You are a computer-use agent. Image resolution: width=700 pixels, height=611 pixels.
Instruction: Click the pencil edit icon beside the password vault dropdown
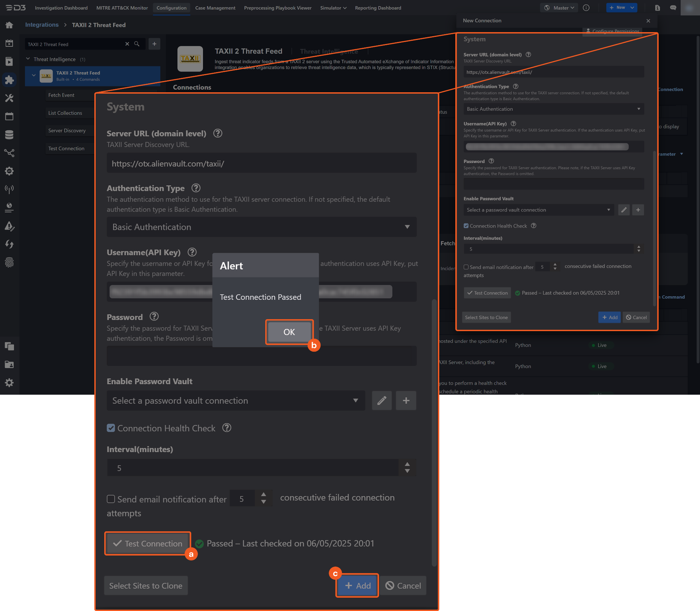tap(381, 400)
